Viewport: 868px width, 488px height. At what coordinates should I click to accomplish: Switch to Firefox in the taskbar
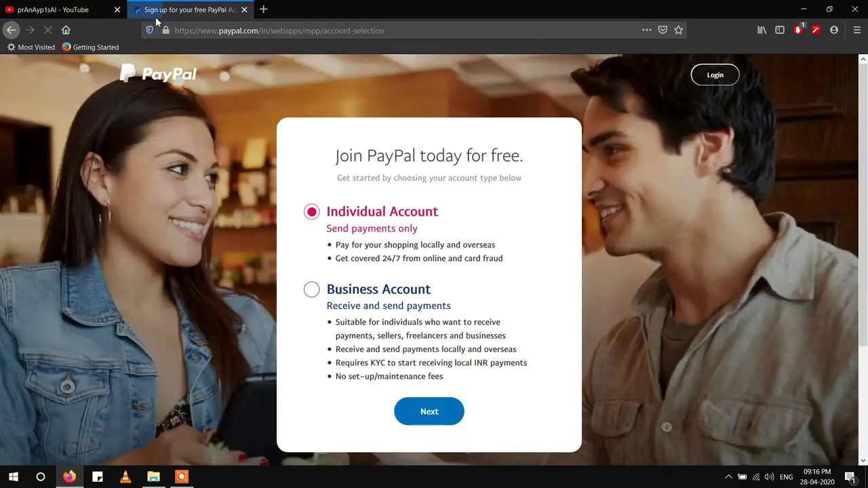click(69, 477)
